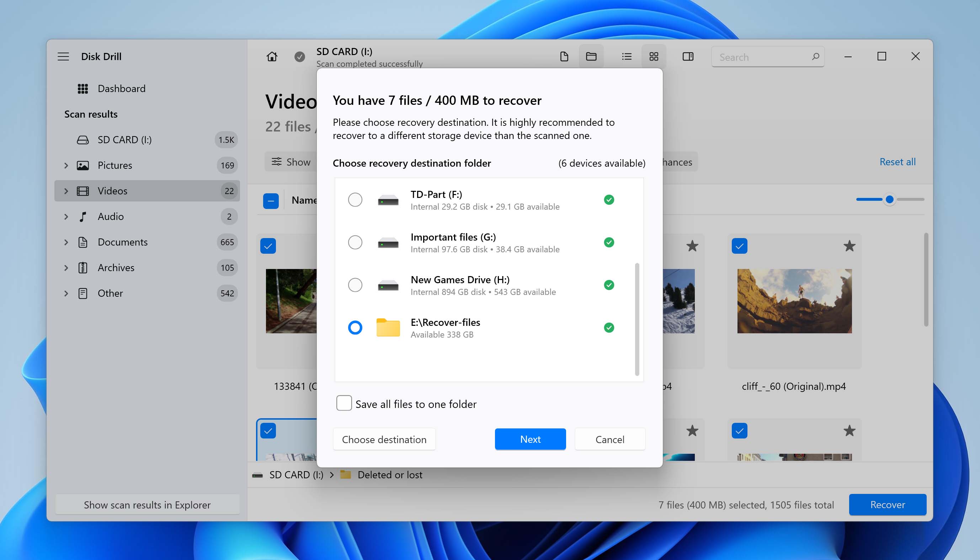
Task: Adjust the thumbnail size slider
Action: pyautogui.click(x=890, y=200)
